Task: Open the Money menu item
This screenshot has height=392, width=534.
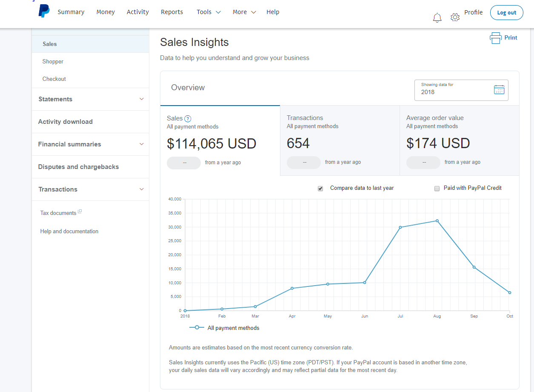Action: (106, 12)
